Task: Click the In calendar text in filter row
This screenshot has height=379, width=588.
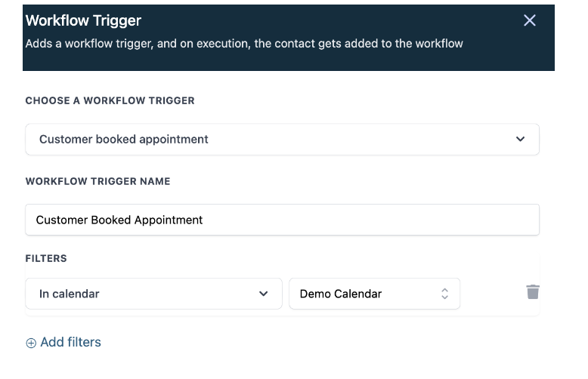Action: tap(69, 294)
